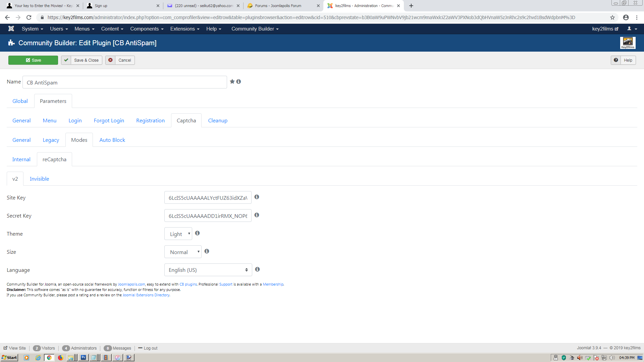Expand the Users menu
The width and height of the screenshot is (644, 362).
(x=59, y=29)
